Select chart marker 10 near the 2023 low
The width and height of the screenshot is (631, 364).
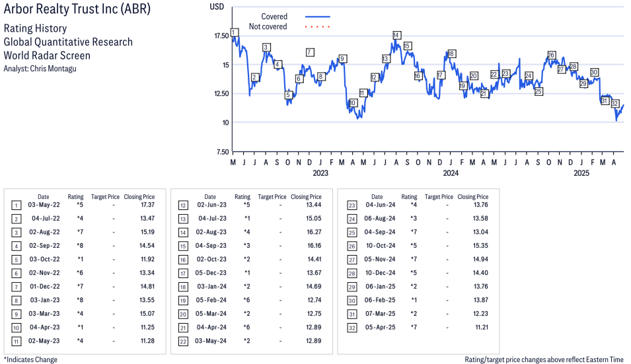353,103
